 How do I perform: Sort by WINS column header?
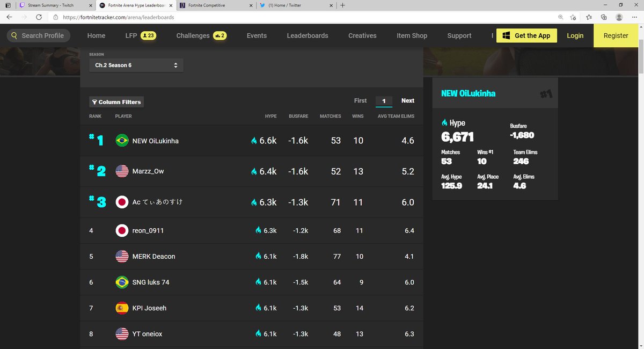point(357,116)
